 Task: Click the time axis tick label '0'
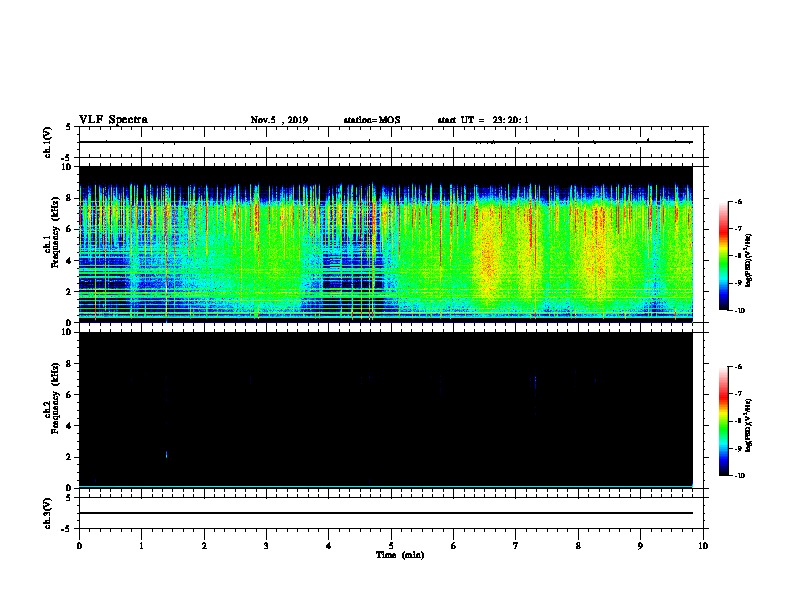pyautogui.click(x=79, y=545)
